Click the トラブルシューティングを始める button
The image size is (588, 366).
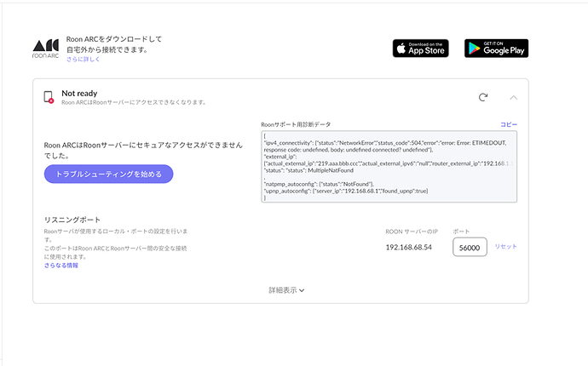(109, 174)
